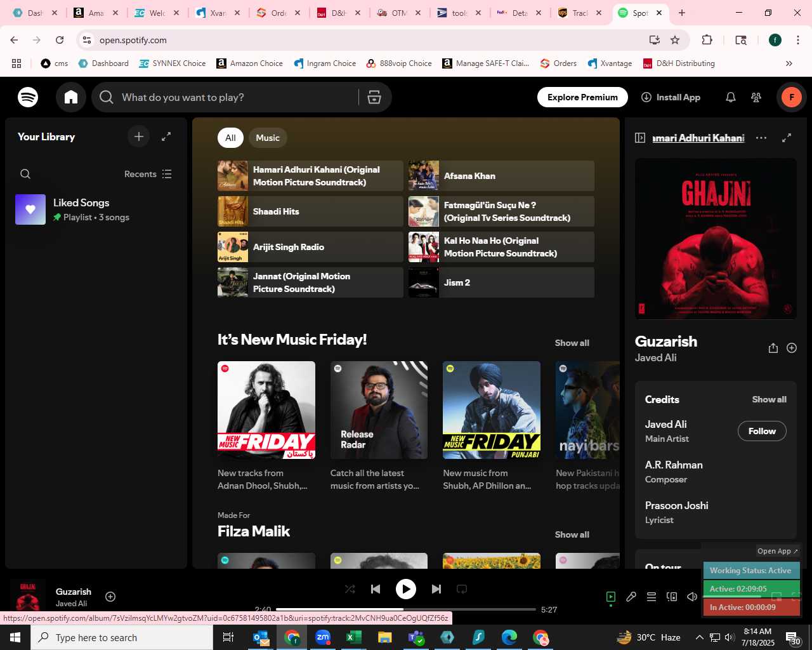The image size is (812, 650).
Task: Show all New Music Friday playlists
Action: [572, 343]
